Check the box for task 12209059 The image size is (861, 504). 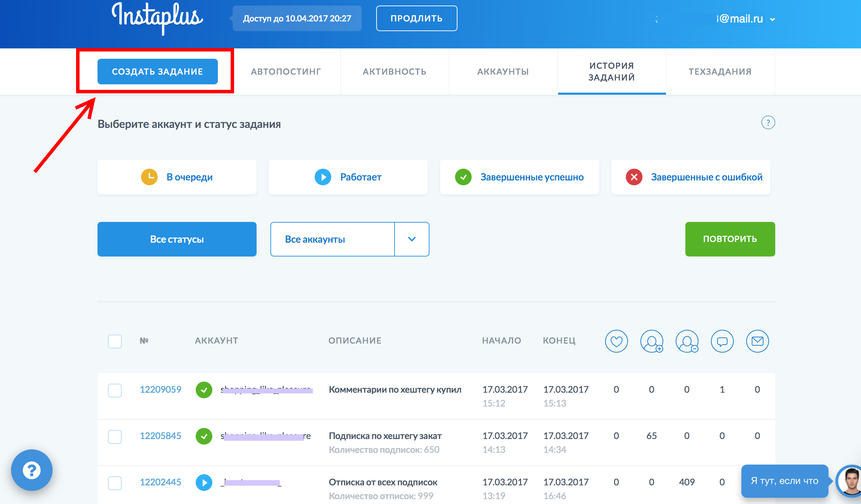pos(115,390)
